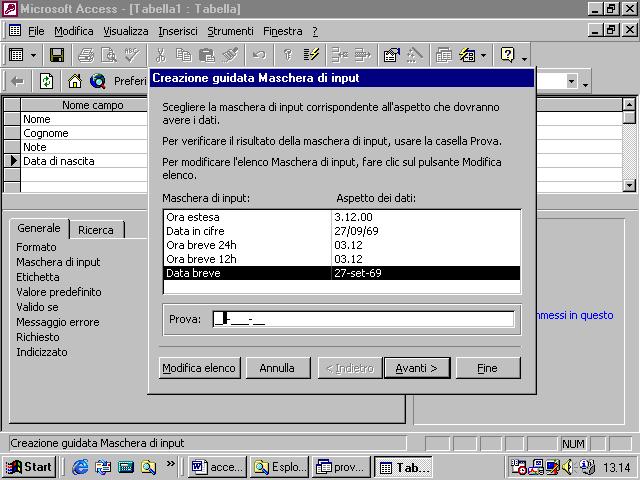Click the Refresh page icon
The height and width of the screenshot is (480, 640).
pos(47,81)
